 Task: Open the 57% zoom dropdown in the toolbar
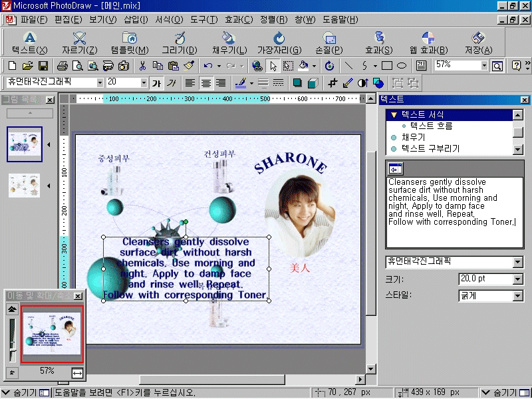484,65
